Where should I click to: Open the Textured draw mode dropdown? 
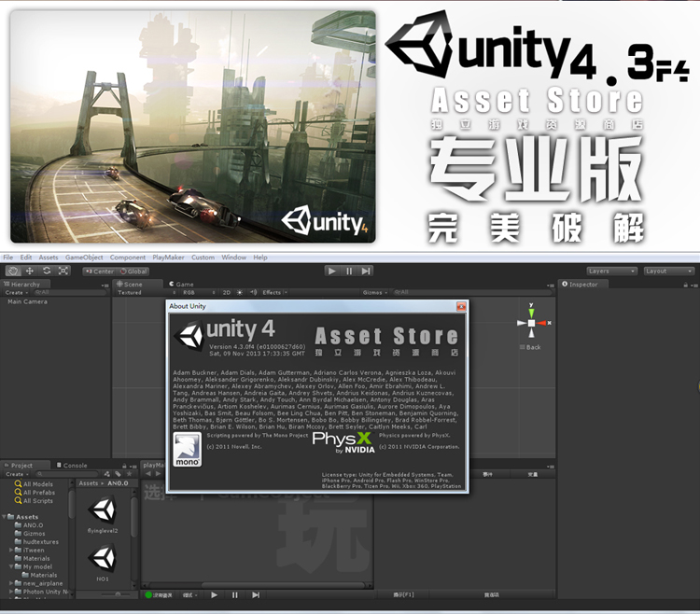coord(147,293)
